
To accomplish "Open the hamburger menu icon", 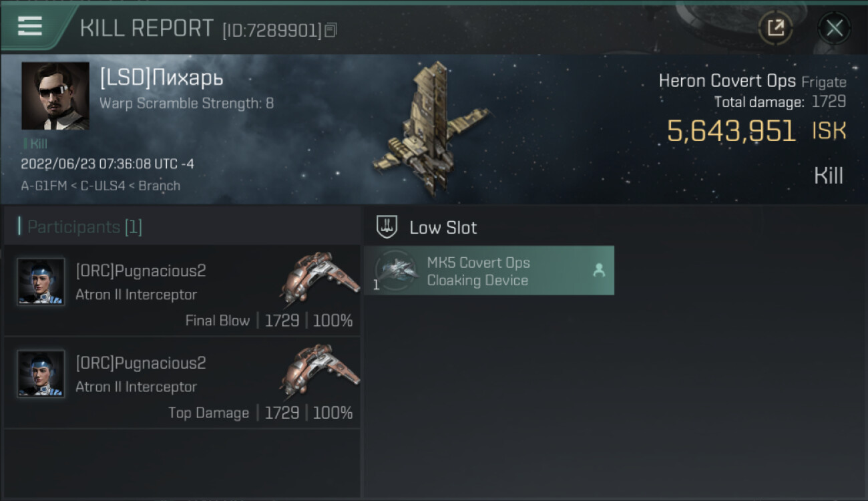I will tap(30, 26).
